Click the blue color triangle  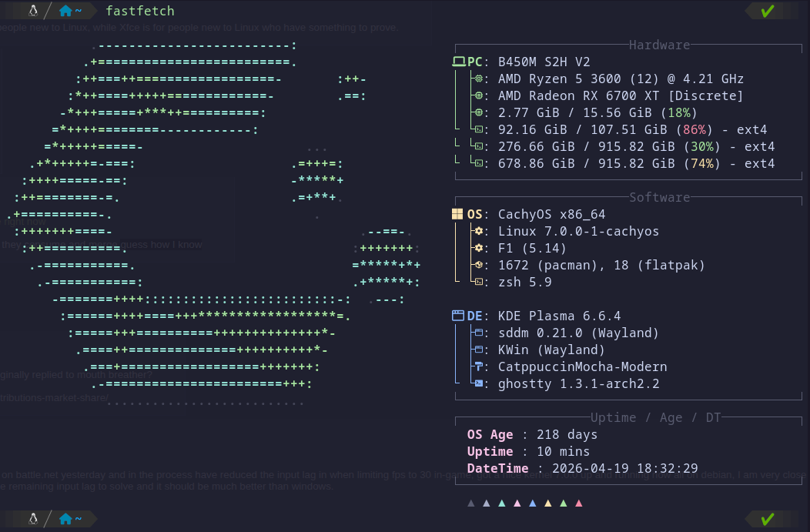[x=533, y=503]
